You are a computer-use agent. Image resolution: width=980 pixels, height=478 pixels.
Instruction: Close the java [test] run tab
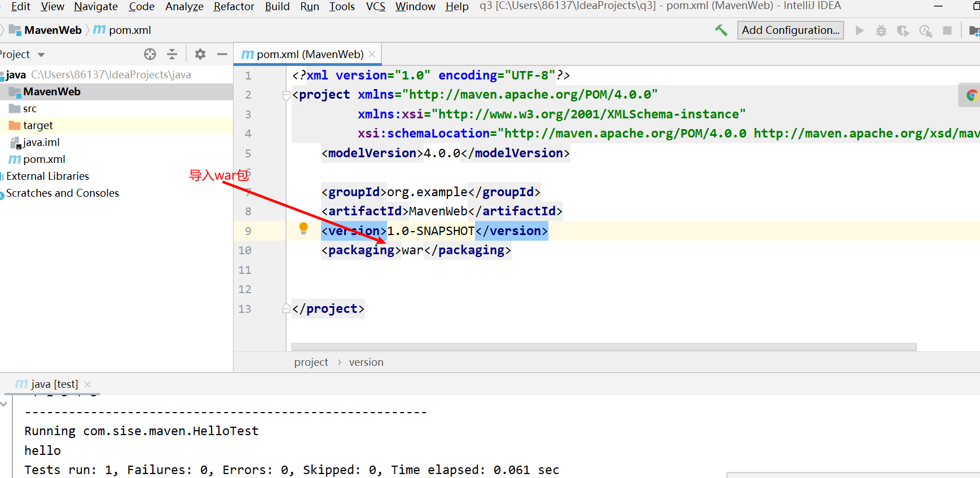[87, 384]
